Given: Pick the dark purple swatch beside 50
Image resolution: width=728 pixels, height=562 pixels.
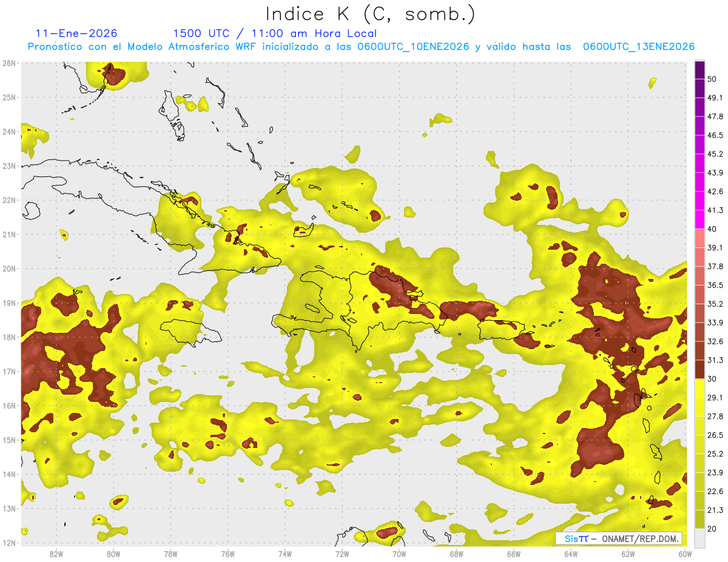Looking at the screenshot, I should pyautogui.click(x=699, y=70).
